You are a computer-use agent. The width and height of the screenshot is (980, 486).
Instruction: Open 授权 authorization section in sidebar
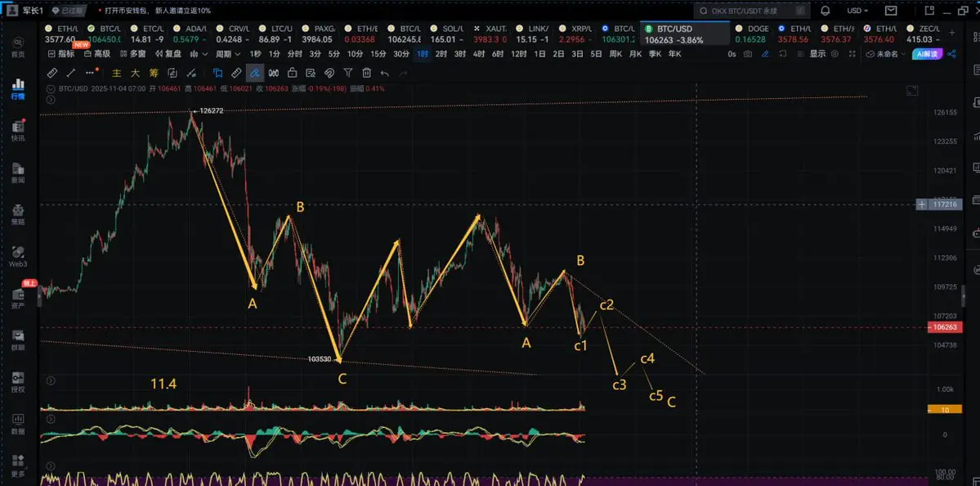(x=17, y=382)
